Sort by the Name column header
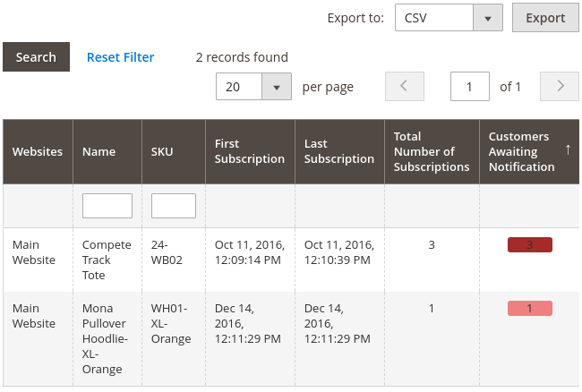The width and height of the screenshot is (582, 392). (x=98, y=152)
